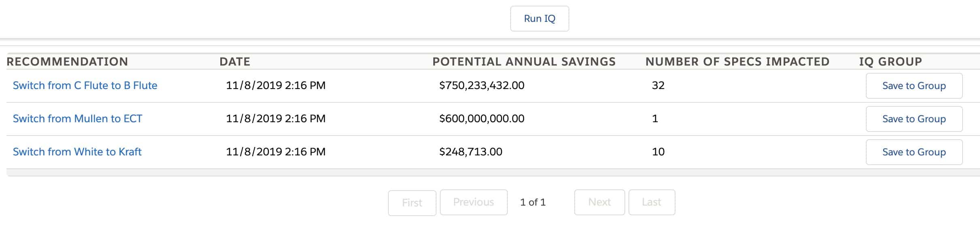The image size is (980, 225).
Task: Save the White to Kraft row to group
Action: click(x=914, y=152)
